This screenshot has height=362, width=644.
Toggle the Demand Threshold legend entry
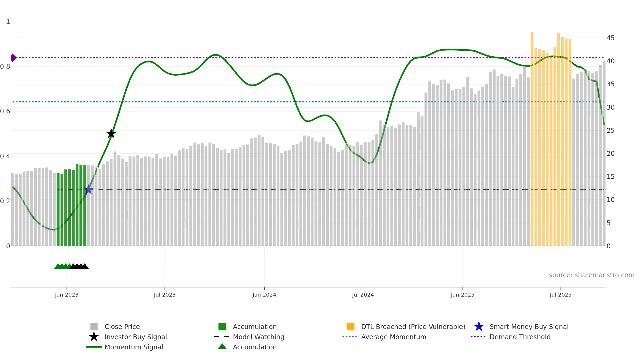(511, 337)
